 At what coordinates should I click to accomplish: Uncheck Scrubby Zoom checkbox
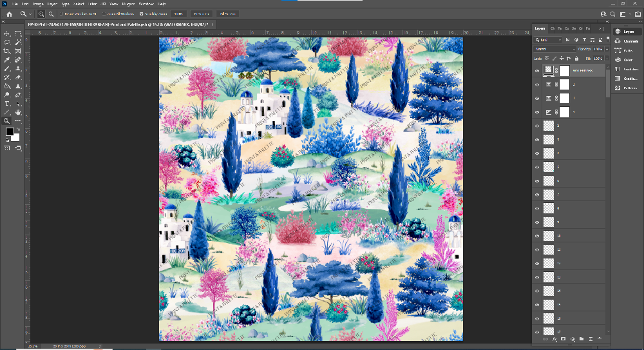tap(141, 14)
